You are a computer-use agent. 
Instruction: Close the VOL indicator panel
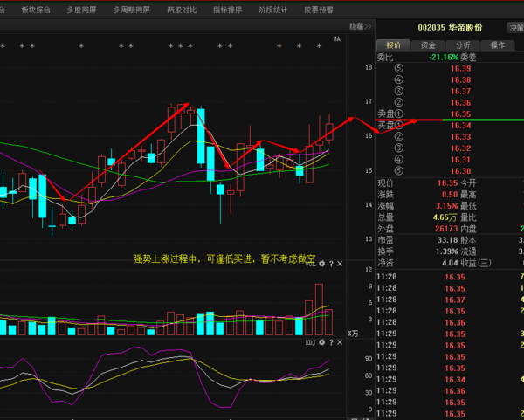coord(340,263)
